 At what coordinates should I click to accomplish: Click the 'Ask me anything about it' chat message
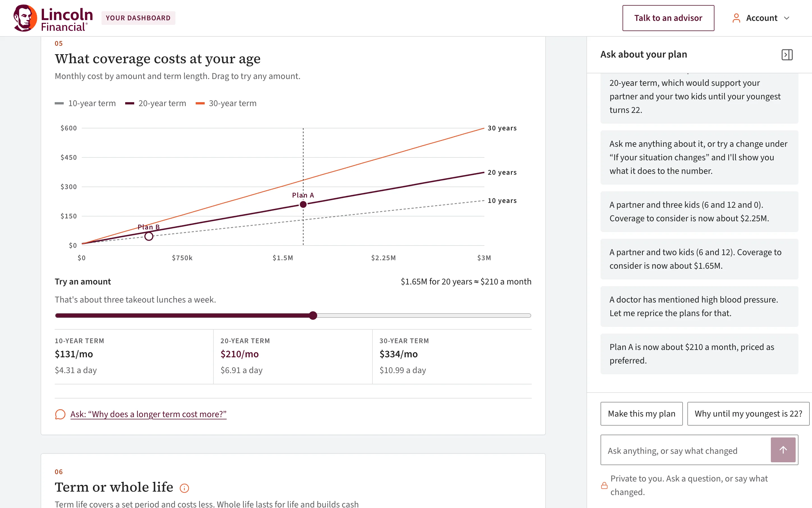click(699, 157)
